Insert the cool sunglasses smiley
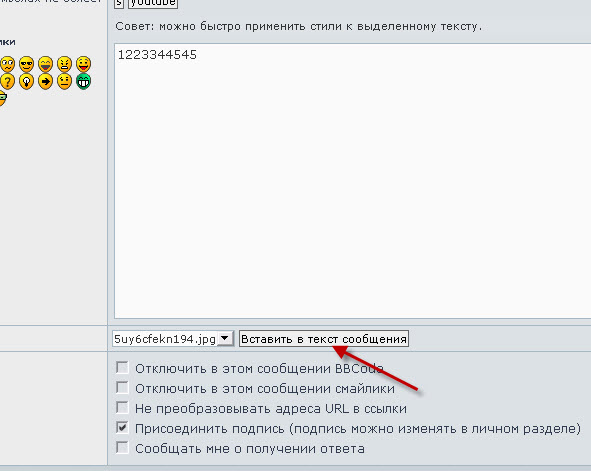Screen dimensions: 591x471 [x=26, y=64]
